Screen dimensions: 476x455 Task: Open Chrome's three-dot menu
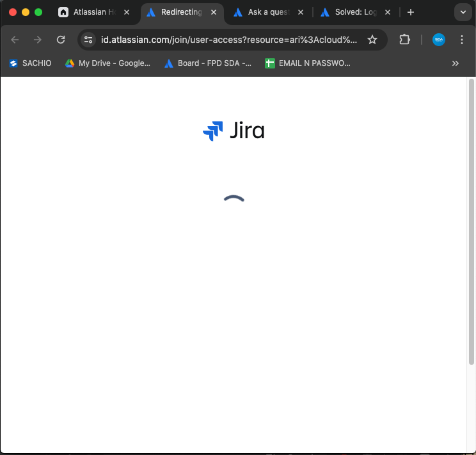462,40
